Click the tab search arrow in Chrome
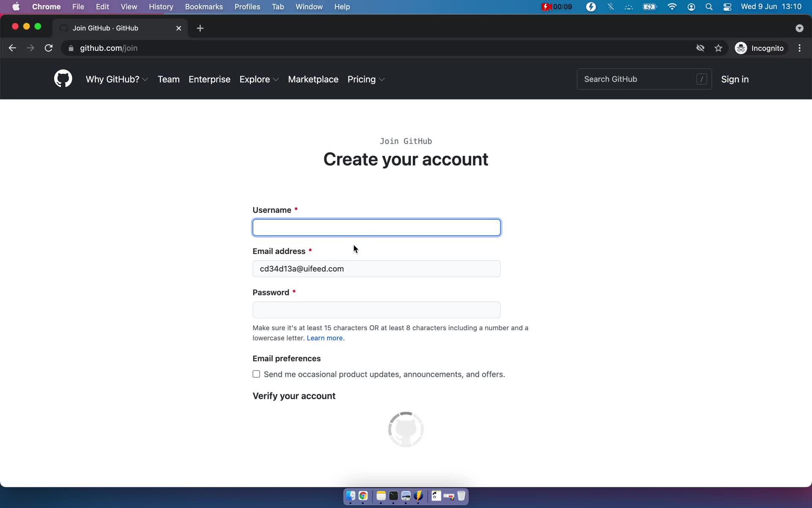The image size is (812, 508). click(x=799, y=28)
